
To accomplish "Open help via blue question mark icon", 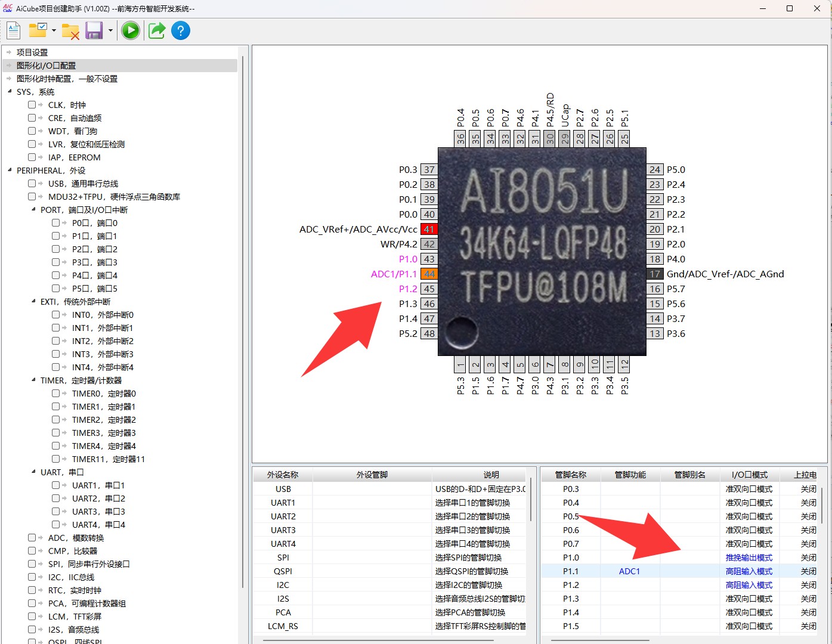I will click(181, 30).
